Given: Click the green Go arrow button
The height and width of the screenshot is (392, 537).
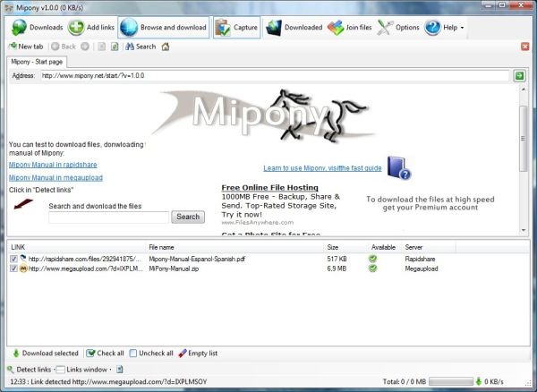Looking at the screenshot, I should click(519, 76).
